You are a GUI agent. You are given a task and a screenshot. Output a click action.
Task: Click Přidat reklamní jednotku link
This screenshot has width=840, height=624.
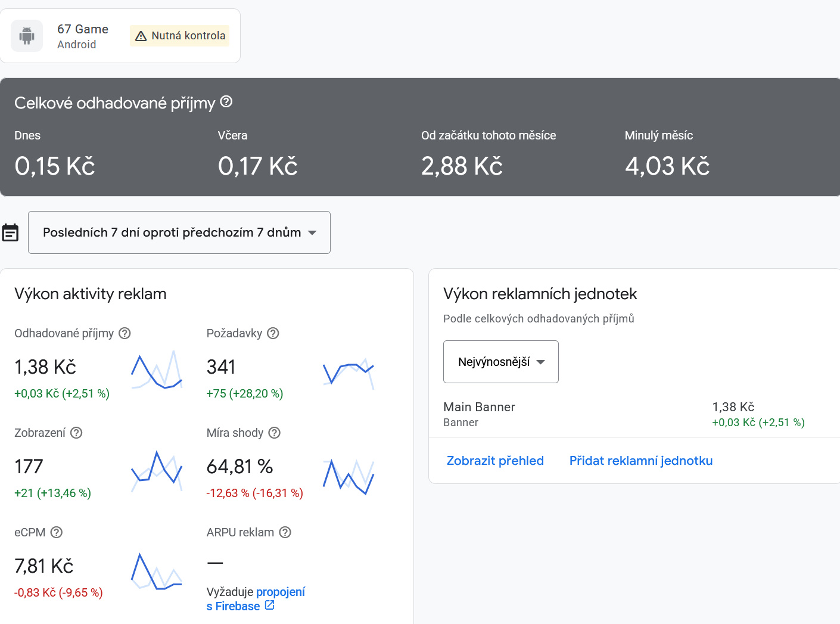click(x=641, y=461)
